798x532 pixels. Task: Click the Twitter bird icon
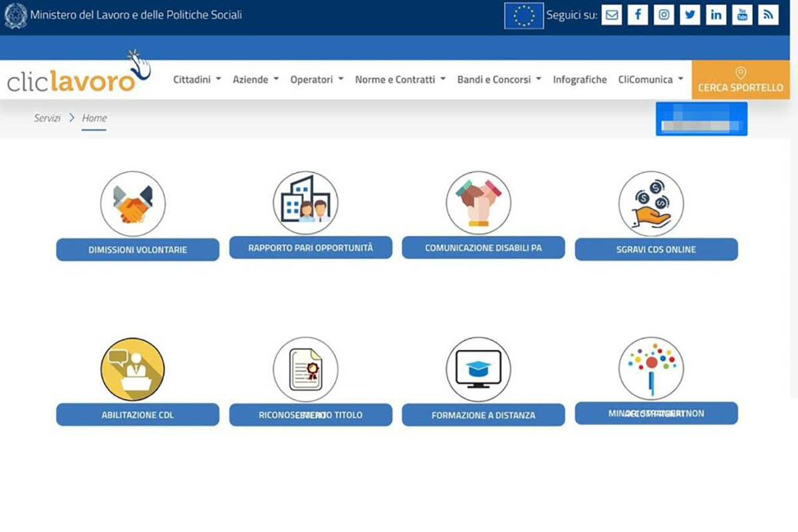(x=690, y=15)
